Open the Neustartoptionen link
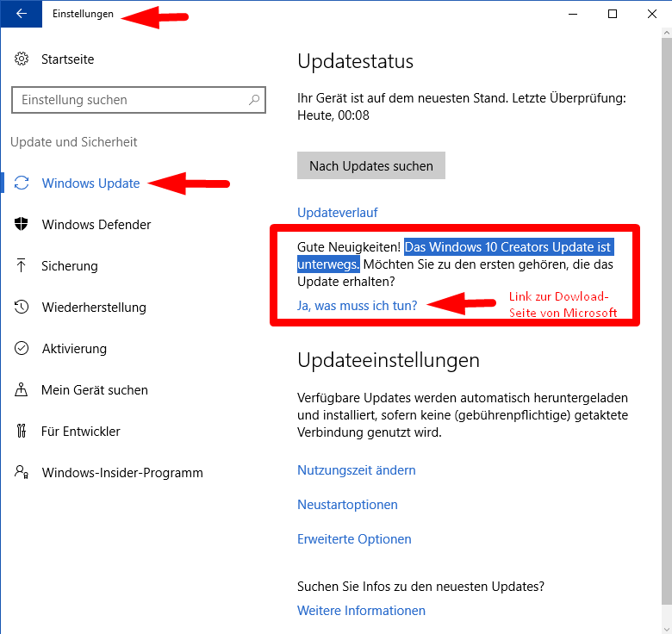Screen dimensions: 672x634 [347, 504]
